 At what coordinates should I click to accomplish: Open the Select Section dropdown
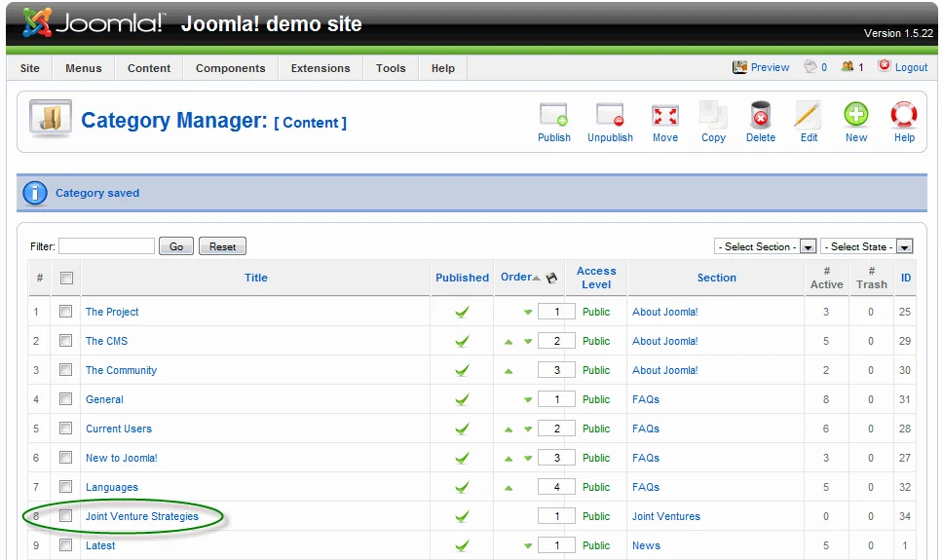pos(765,246)
